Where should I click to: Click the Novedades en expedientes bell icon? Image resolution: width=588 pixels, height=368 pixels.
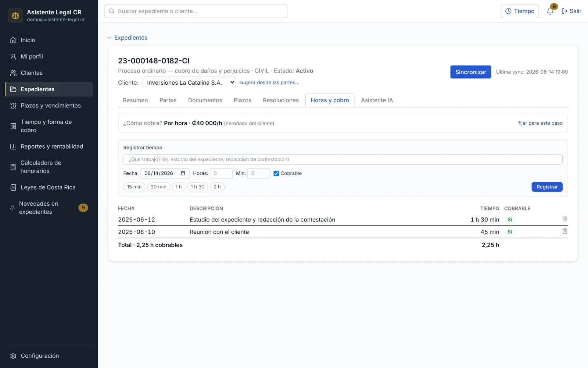pyautogui.click(x=12, y=208)
